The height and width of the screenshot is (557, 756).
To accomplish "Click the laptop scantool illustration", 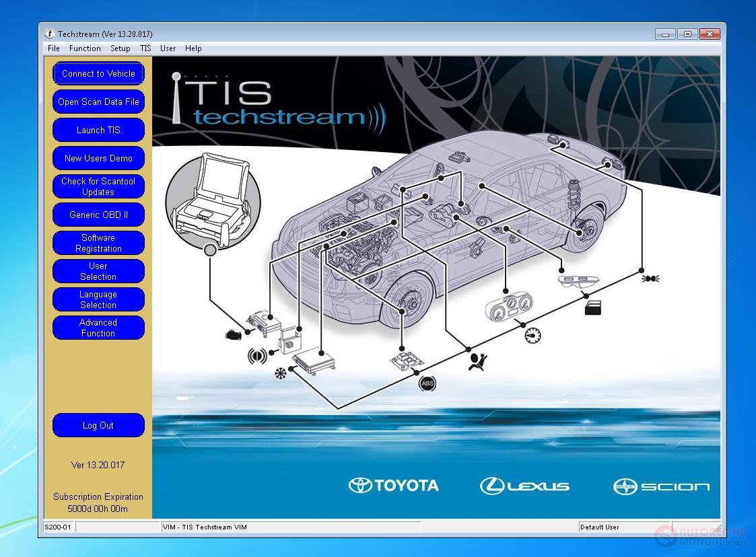I will [x=213, y=201].
